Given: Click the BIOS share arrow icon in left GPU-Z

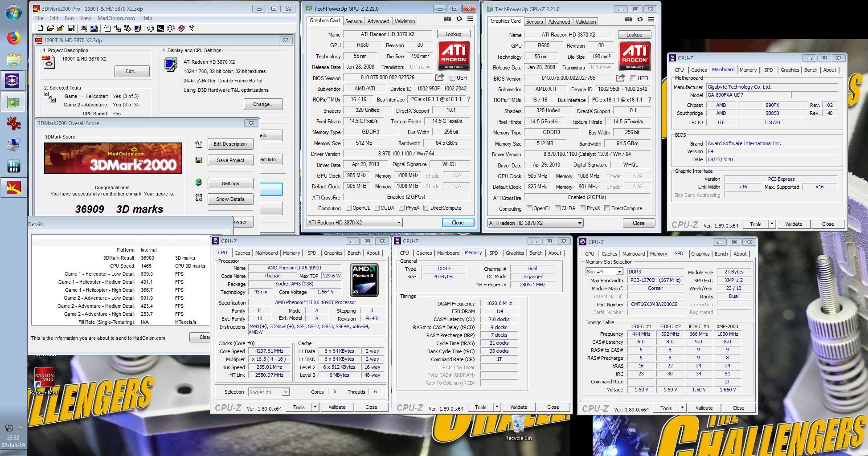Looking at the screenshot, I should 440,77.
